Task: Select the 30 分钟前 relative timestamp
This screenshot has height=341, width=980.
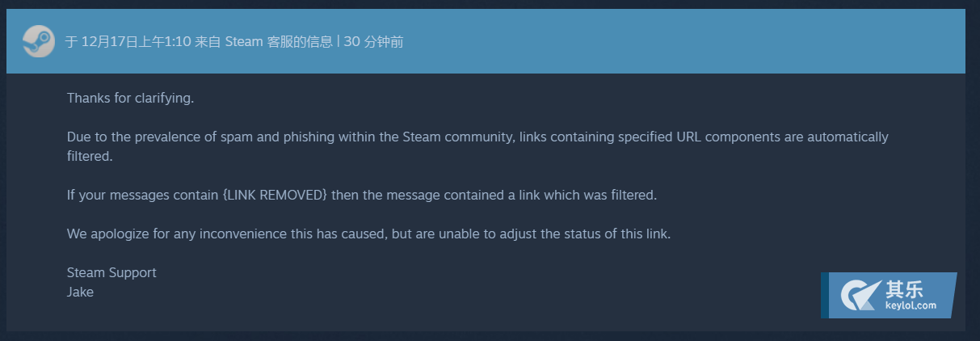Action: click(x=373, y=42)
